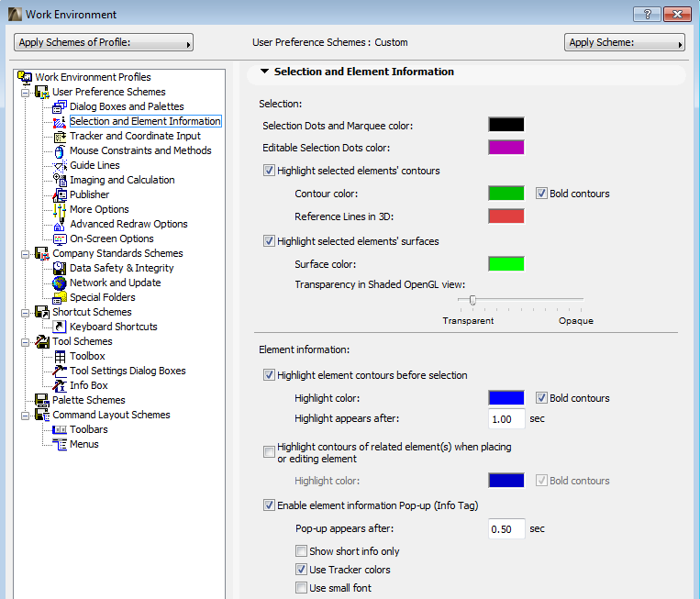Select Special Folders in the tree
Viewport: 700px width, 599px height.
(x=102, y=298)
